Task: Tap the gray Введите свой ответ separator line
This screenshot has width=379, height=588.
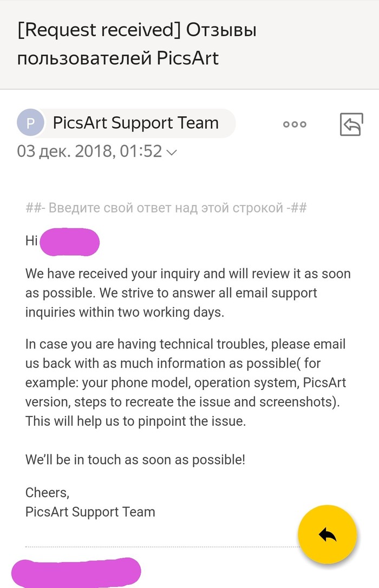Action: [x=166, y=207]
